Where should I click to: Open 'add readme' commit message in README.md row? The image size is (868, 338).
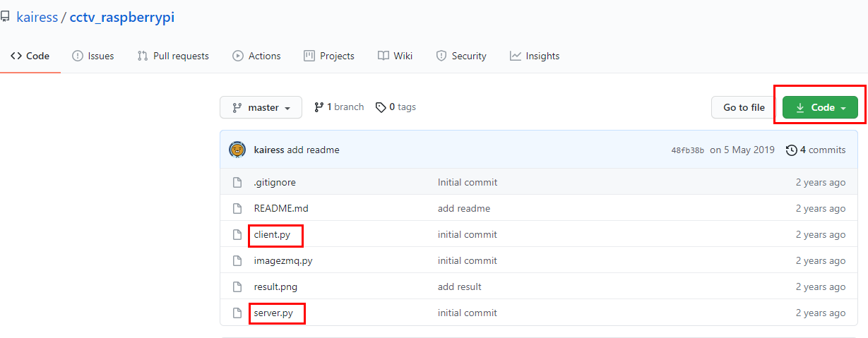pos(464,208)
